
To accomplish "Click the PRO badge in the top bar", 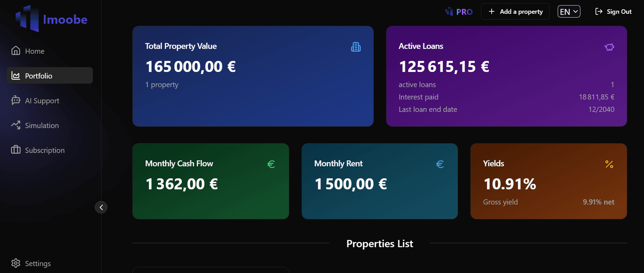I will coord(459,12).
